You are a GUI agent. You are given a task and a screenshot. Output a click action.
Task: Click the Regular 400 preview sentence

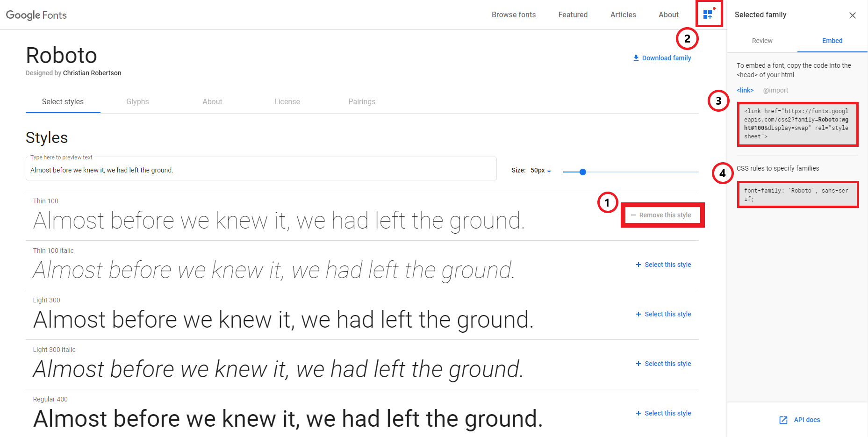288,419
